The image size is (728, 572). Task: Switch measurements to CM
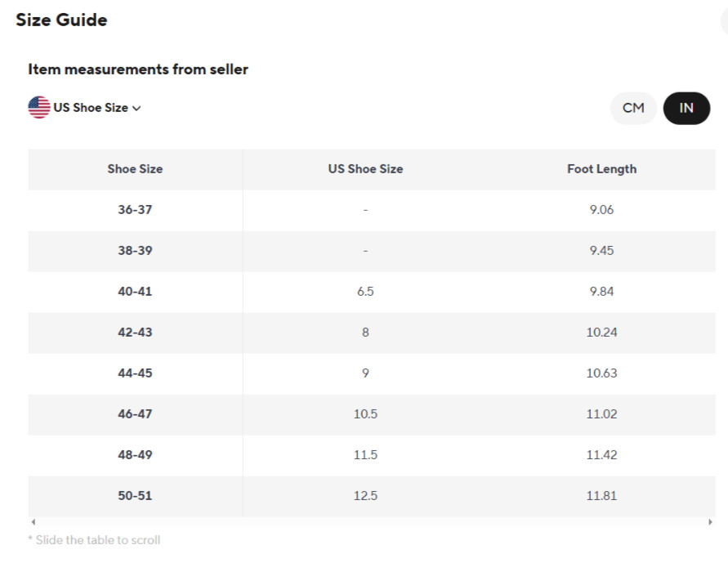tap(633, 108)
